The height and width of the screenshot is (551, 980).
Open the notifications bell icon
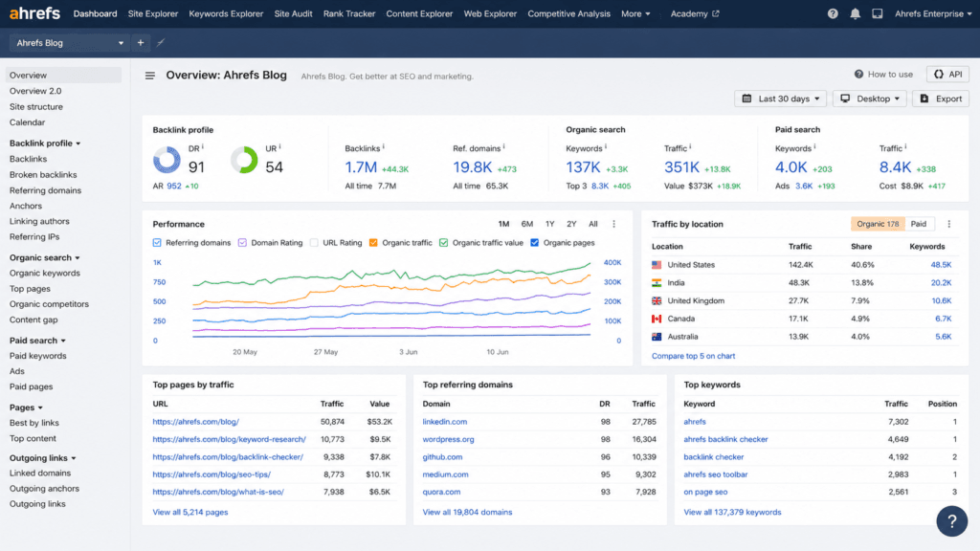click(x=855, y=13)
